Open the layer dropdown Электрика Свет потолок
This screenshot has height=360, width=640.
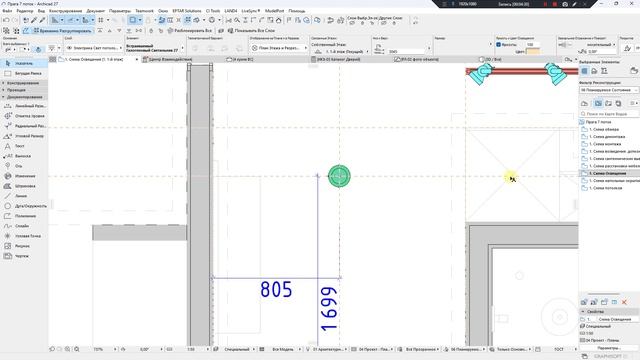tap(94, 48)
